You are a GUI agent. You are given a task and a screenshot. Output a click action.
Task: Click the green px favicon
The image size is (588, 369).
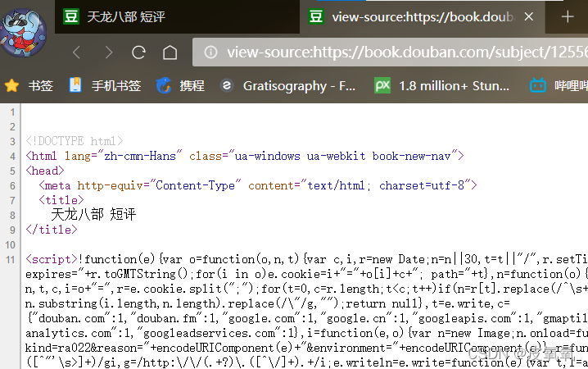(x=382, y=85)
